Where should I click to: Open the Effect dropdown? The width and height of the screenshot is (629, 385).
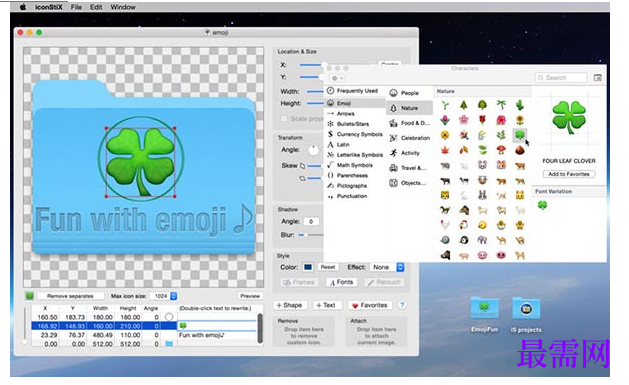pyautogui.click(x=387, y=267)
